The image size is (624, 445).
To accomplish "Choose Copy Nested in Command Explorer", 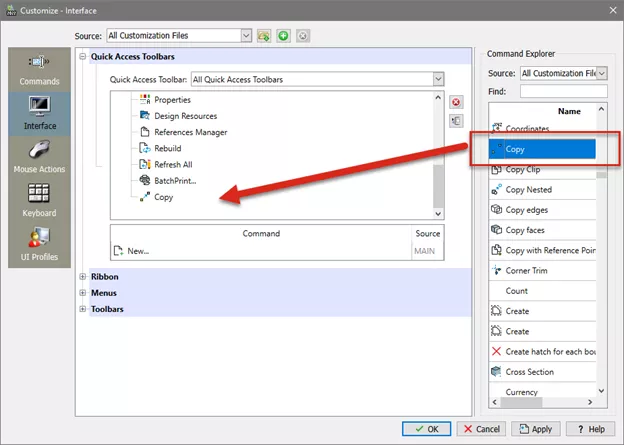I will [x=528, y=190].
